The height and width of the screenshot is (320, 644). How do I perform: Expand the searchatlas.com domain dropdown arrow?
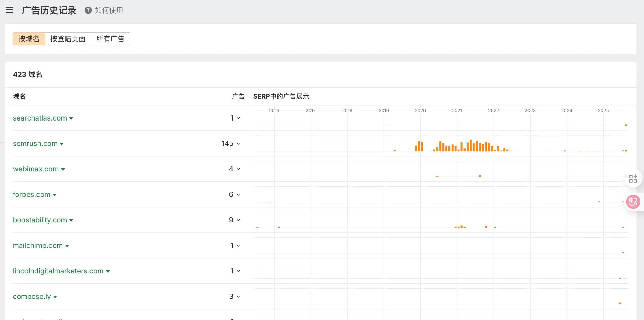pos(72,118)
